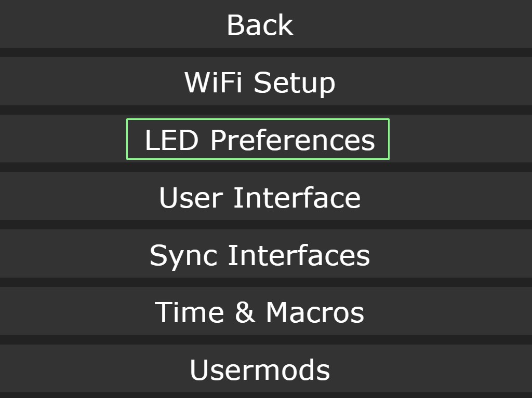Navigate to Sync Interfaces settings
Screen dimensions: 532x398
pos(260,254)
